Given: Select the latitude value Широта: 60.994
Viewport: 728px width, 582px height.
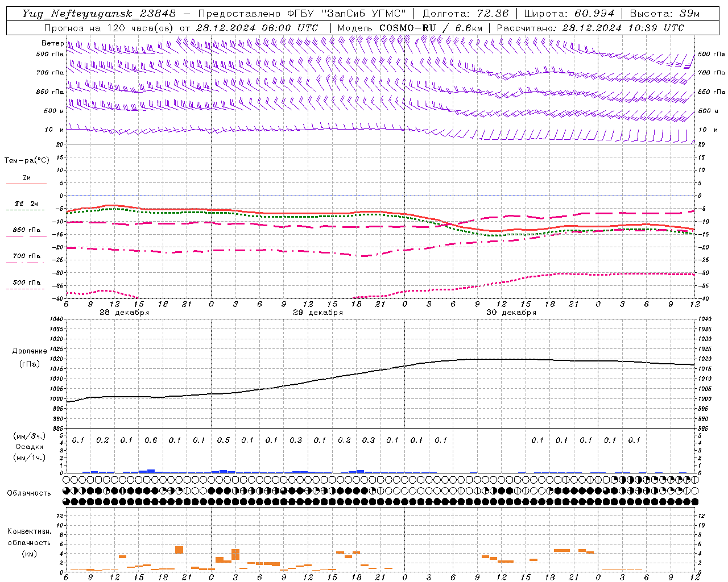Looking at the screenshot, I should coord(569,14).
